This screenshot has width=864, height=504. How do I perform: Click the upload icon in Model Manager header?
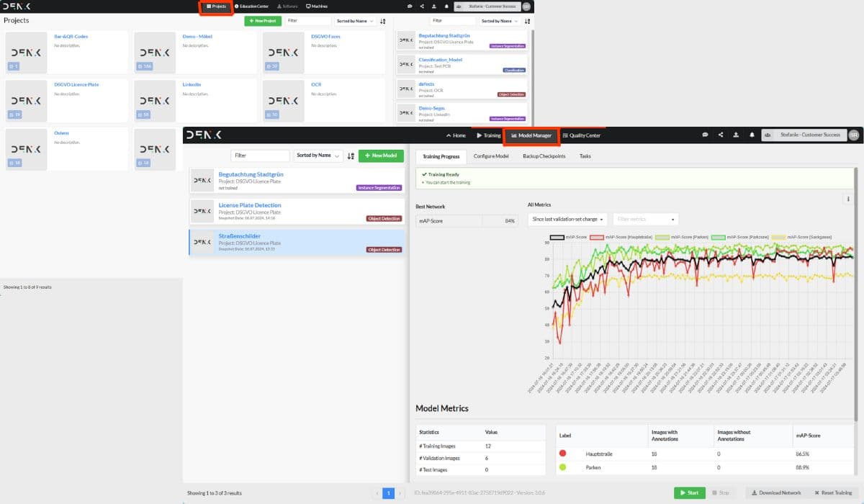coord(736,135)
